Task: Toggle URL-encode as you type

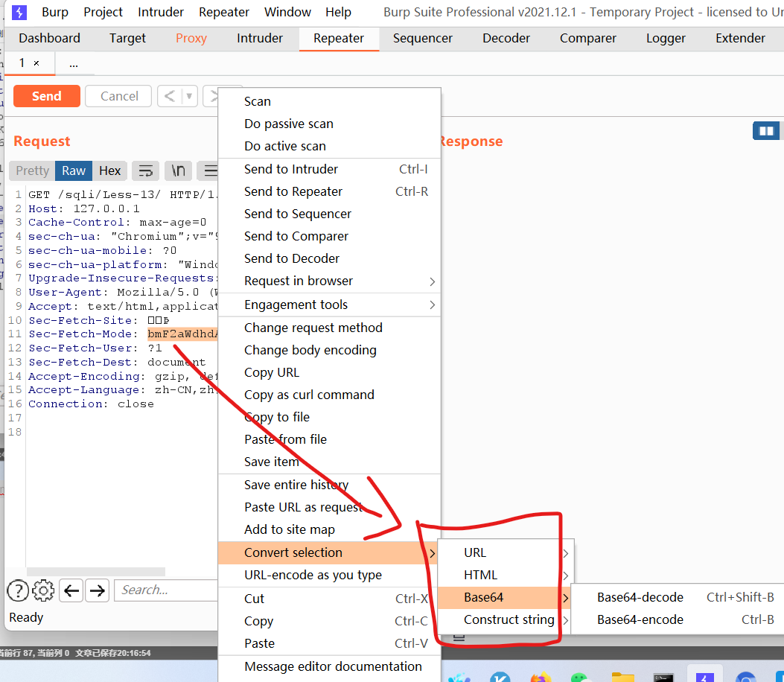Action: [330, 576]
